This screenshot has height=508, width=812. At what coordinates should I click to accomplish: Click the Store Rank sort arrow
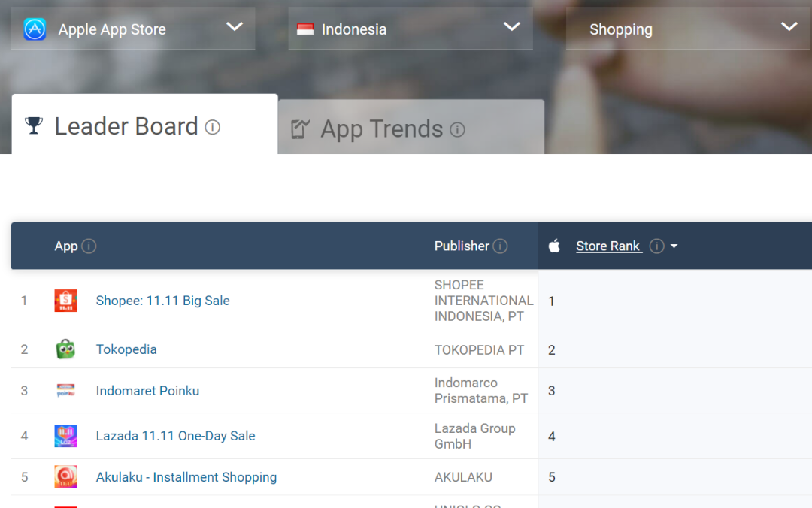coord(674,246)
